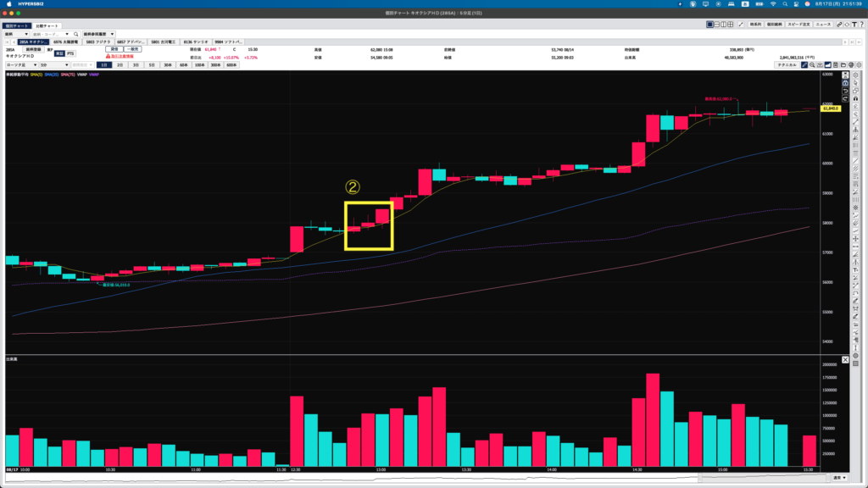Viewport: 868px width, 488px height.
Task: Click the link chain icon
Action: [x=839, y=25]
